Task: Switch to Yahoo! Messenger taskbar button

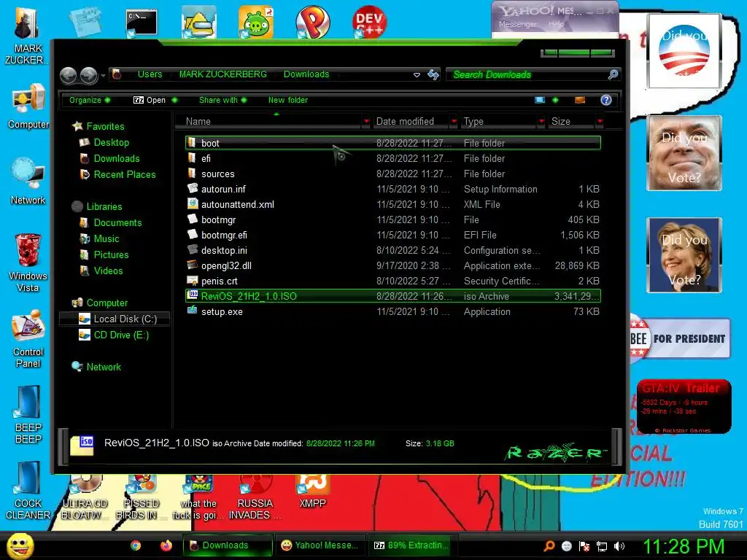Action: tap(320, 545)
